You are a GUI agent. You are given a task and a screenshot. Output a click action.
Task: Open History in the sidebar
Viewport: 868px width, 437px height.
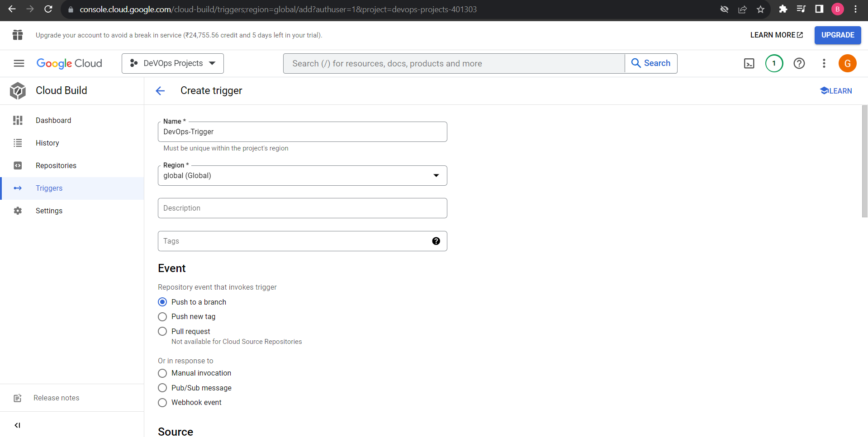click(72, 143)
